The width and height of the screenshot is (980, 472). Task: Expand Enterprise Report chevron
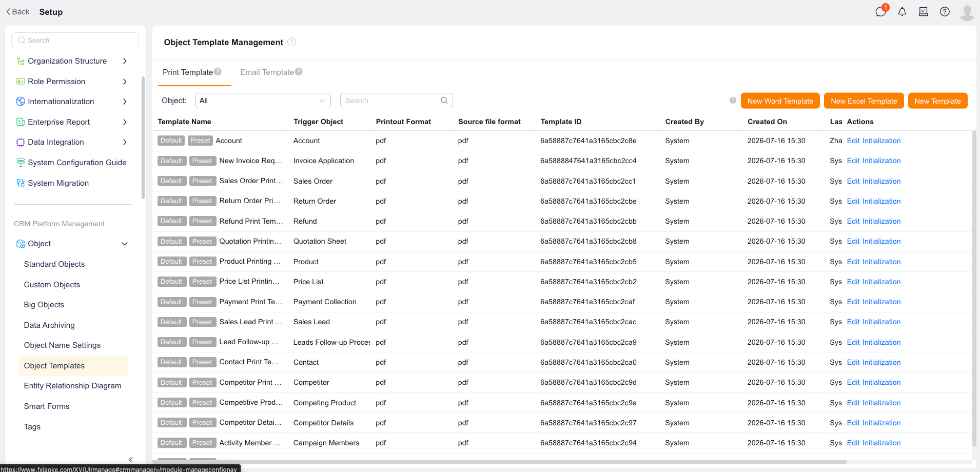[125, 122]
